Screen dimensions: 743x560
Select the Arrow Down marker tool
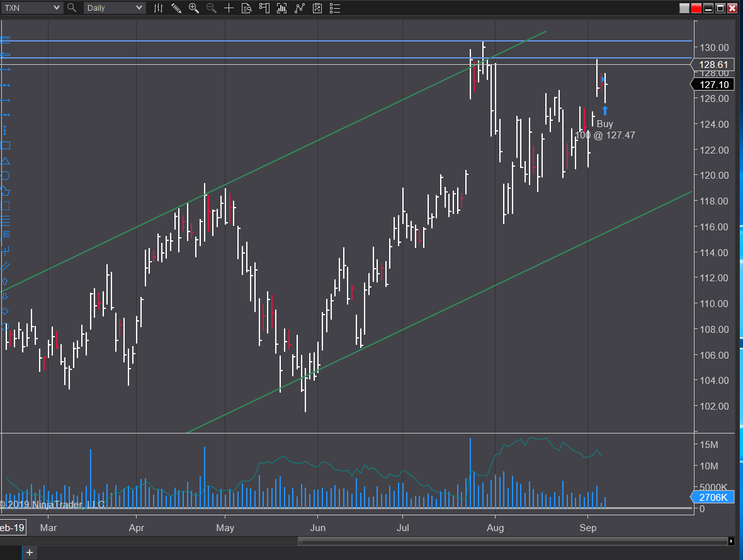[5, 296]
